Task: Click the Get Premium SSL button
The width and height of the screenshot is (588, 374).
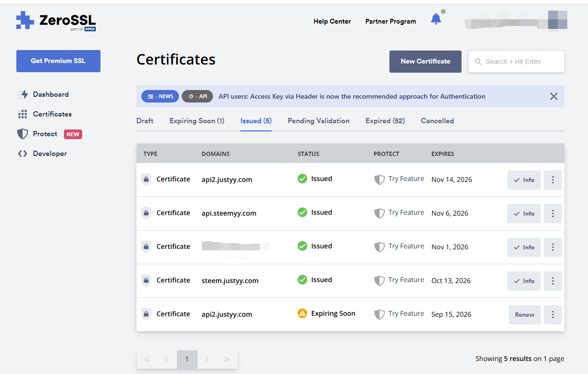Action: 58,61
